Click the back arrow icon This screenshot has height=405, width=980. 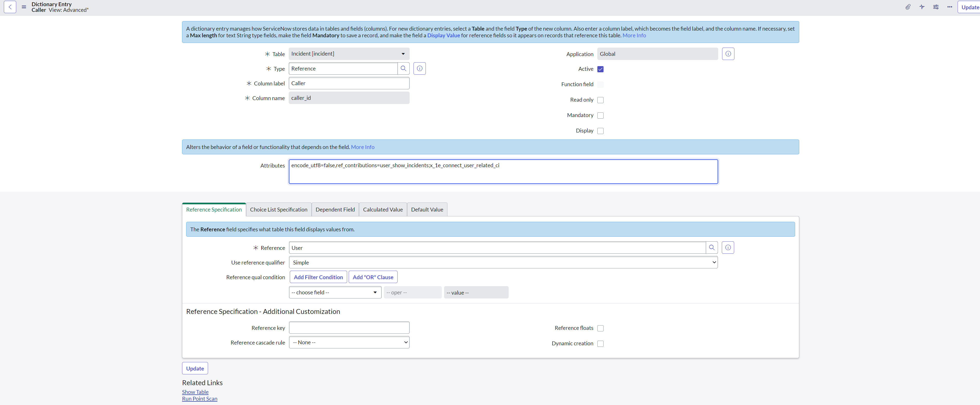[10, 7]
